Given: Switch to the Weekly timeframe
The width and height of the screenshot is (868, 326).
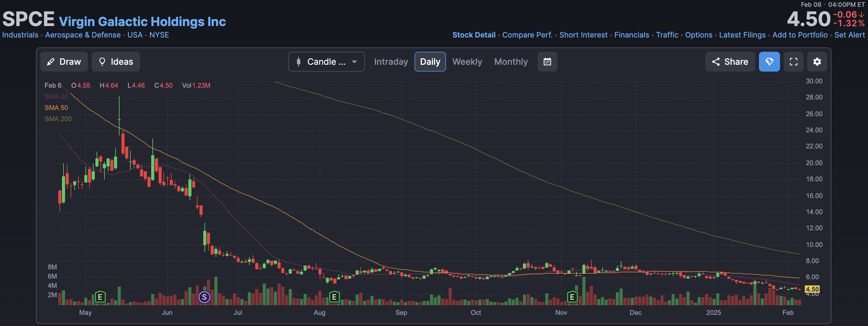Looking at the screenshot, I should [x=467, y=62].
